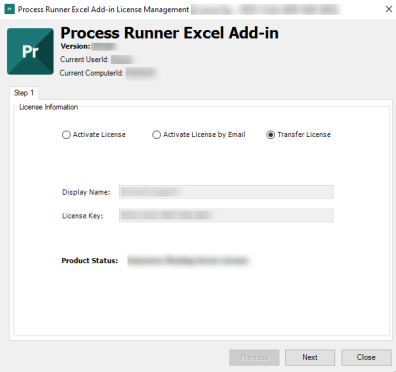The width and height of the screenshot is (396, 372).
Task: Click into the Display Name field
Action: pyautogui.click(x=226, y=192)
